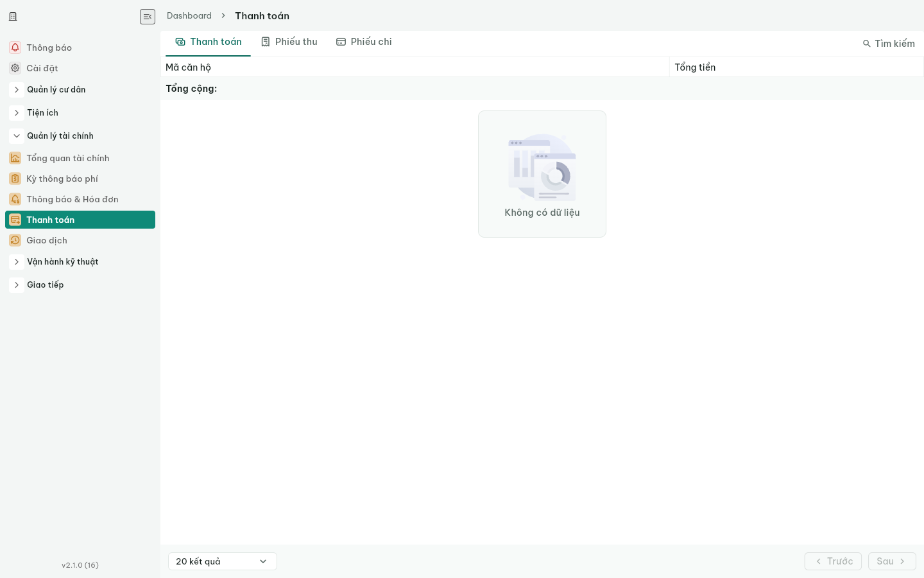This screenshot has width=924, height=578.
Task: Open Thông báo in the sidebar
Action: (80, 48)
